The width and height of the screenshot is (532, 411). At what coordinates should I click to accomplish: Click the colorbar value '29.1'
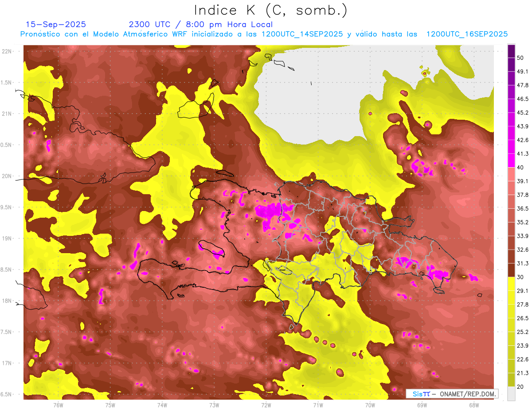(x=523, y=291)
